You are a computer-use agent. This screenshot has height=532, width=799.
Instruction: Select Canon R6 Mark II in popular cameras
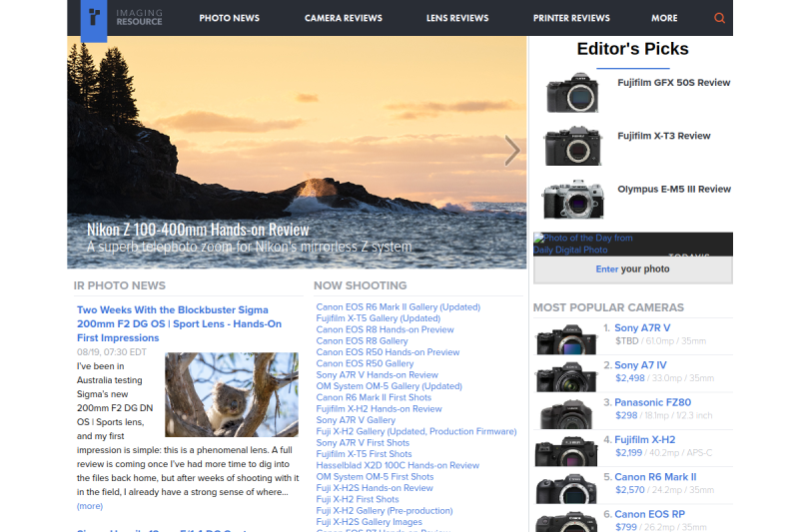[x=655, y=477]
